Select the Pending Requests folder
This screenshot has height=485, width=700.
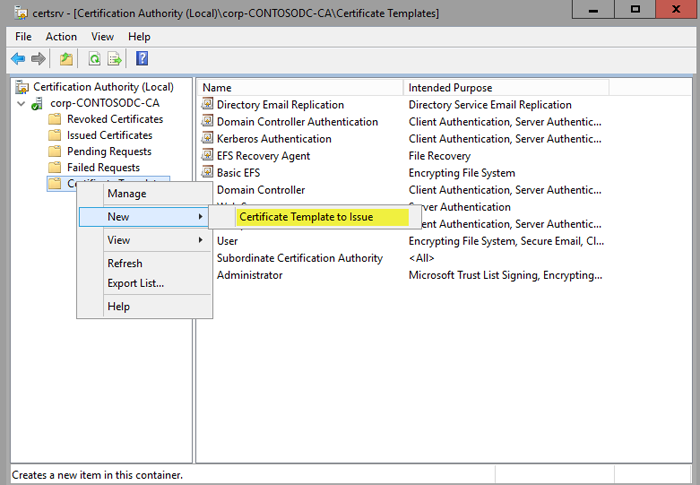pos(109,151)
